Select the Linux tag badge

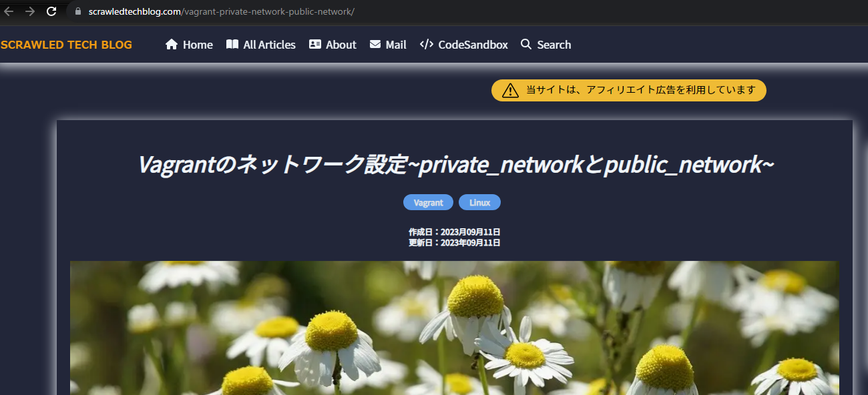coord(479,202)
